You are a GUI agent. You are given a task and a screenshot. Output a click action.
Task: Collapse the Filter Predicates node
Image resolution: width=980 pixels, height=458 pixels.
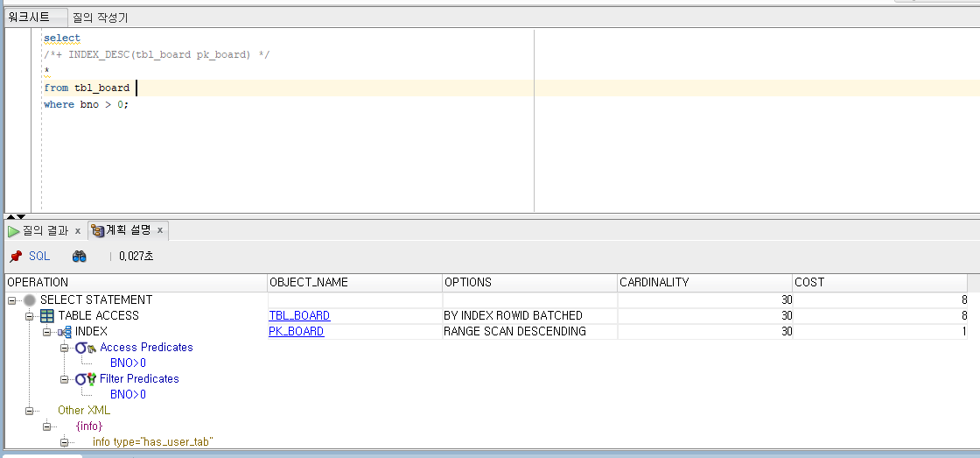tap(64, 379)
